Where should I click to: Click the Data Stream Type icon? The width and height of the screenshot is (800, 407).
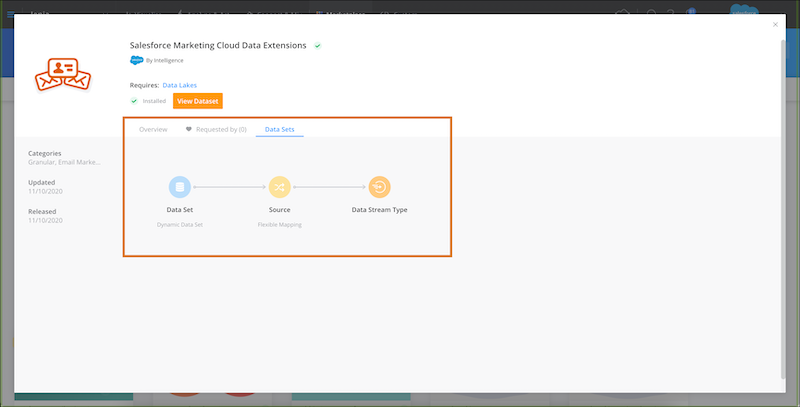coord(380,187)
